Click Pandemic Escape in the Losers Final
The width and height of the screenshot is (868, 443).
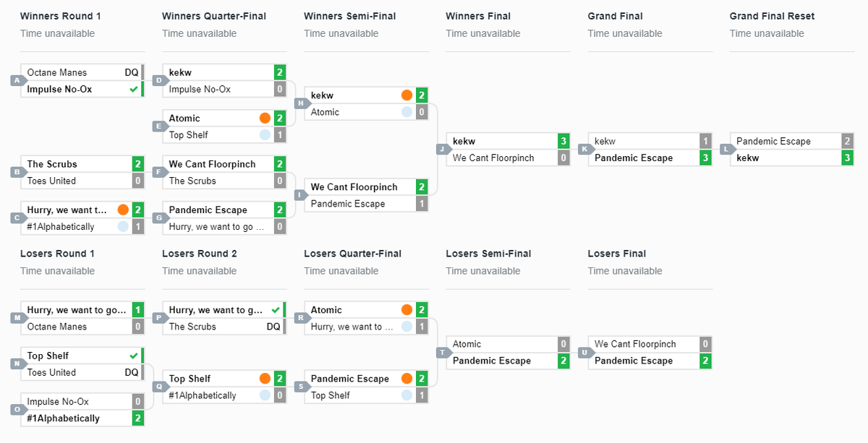click(634, 361)
